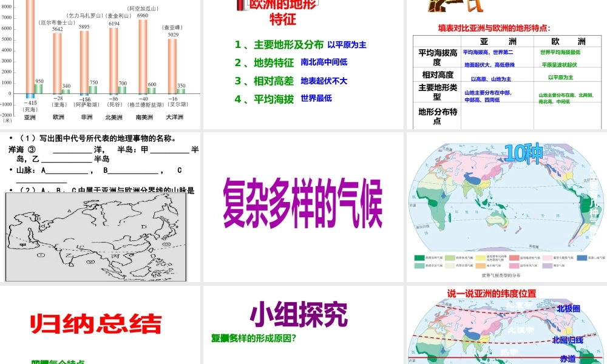This screenshot has width=607, height=364.
Task: Click the line 2、地势特征
Action: coord(264,62)
